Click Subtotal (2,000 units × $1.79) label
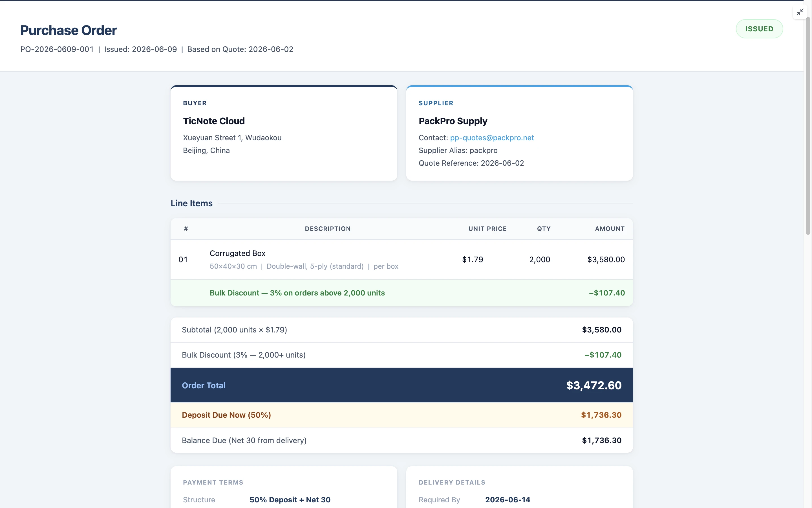Viewport: 812px width, 508px height. 234,330
